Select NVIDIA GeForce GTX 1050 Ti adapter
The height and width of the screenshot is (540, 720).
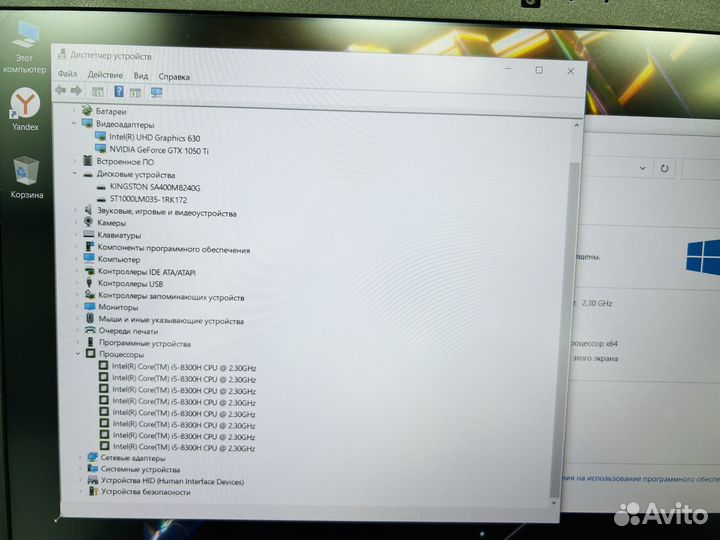(158, 150)
